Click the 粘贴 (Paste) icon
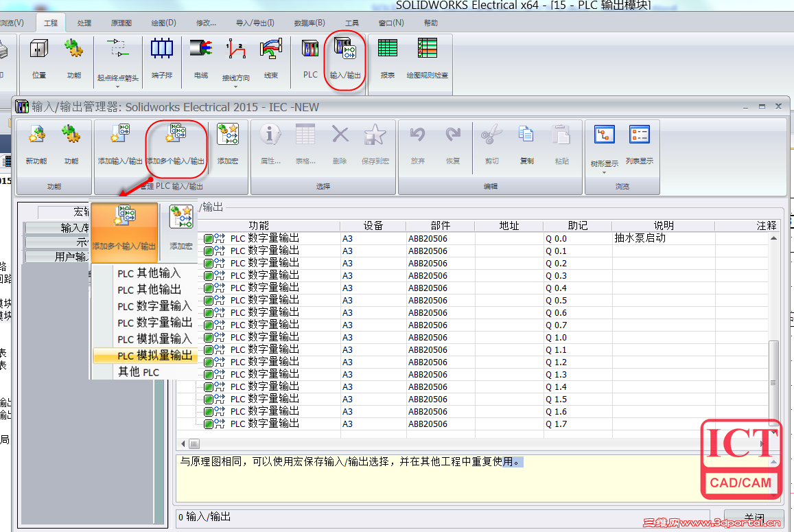 click(561, 144)
